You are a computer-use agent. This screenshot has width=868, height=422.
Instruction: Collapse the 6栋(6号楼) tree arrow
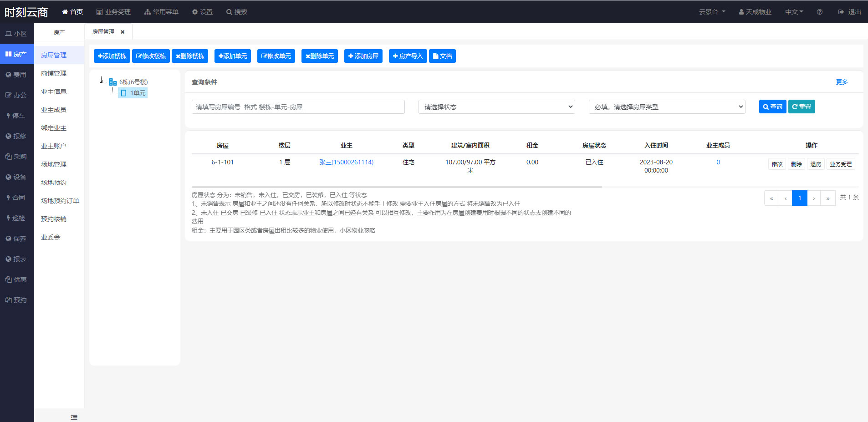102,81
